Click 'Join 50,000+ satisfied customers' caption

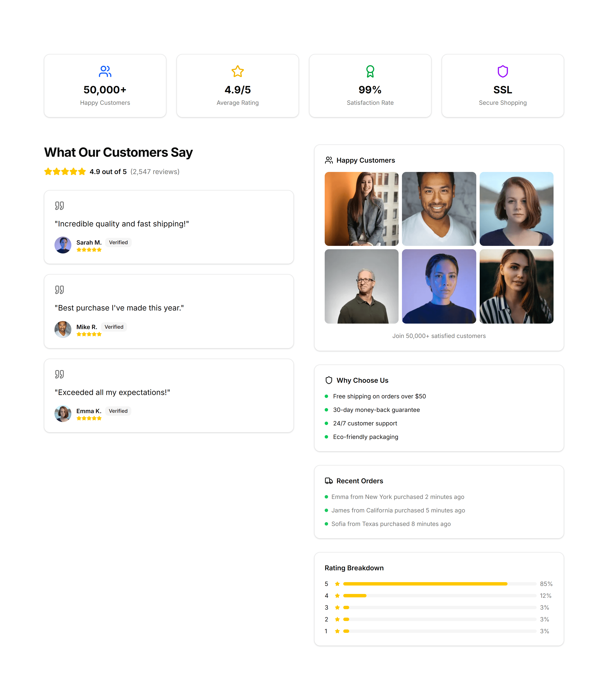click(439, 336)
